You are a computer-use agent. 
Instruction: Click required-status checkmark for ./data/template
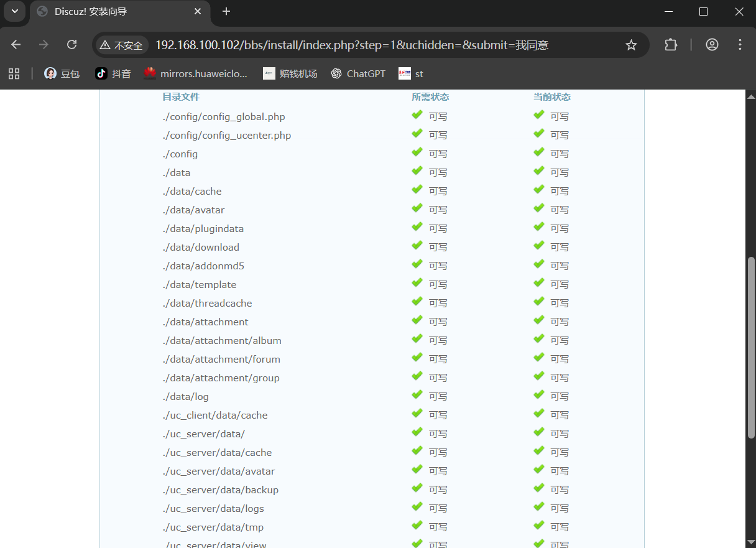click(417, 283)
